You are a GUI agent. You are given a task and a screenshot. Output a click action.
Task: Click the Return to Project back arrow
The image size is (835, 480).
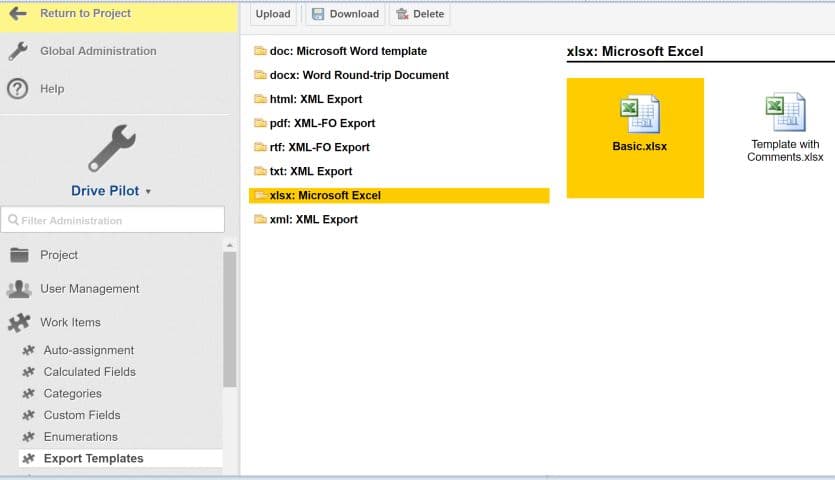(17, 14)
